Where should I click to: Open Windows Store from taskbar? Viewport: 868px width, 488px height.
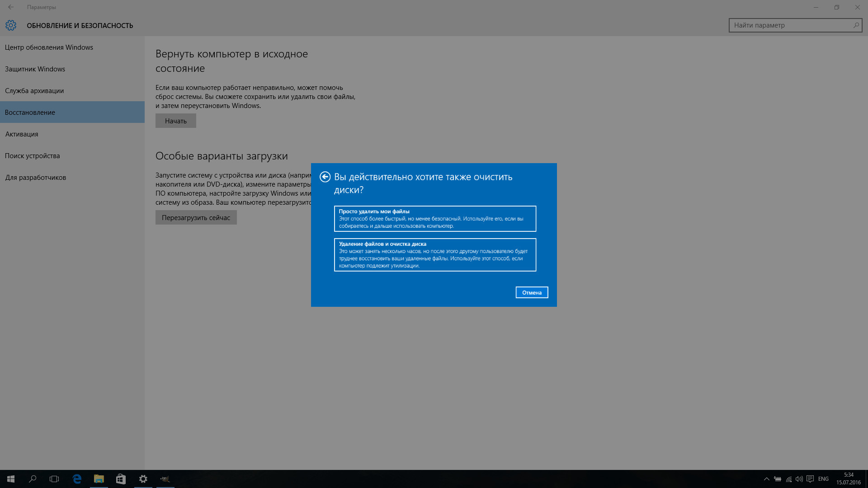(121, 479)
